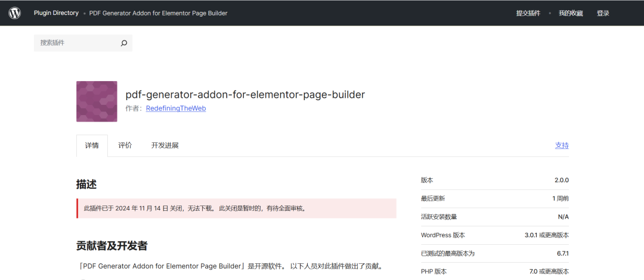Select the 详情 tab
Screen dimensions: 644x280
tap(92, 145)
